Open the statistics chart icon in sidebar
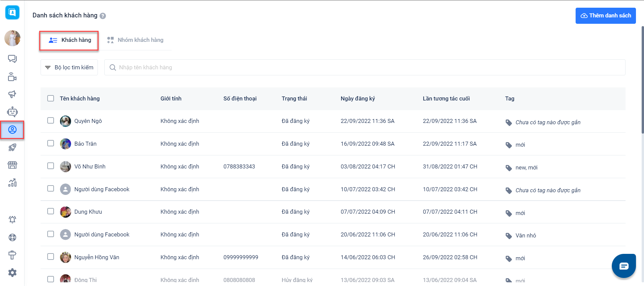The width and height of the screenshot is (644, 286). (x=12, y=183)
